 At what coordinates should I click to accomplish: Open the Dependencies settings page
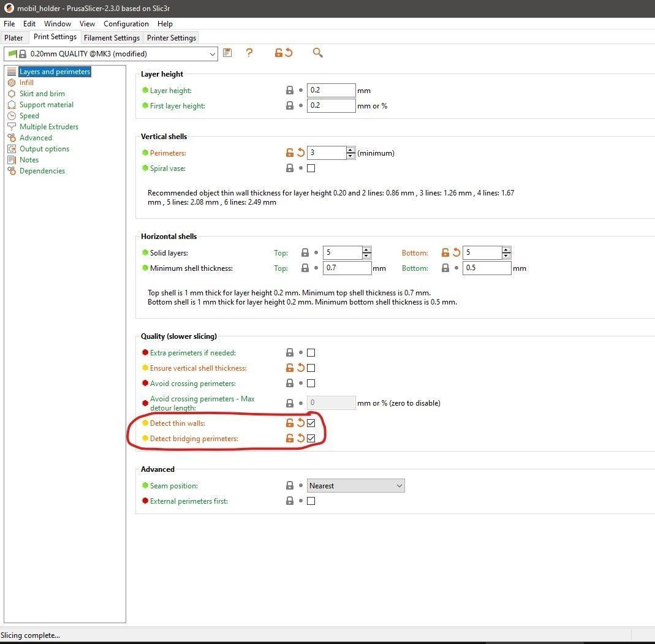pos(42,171)
